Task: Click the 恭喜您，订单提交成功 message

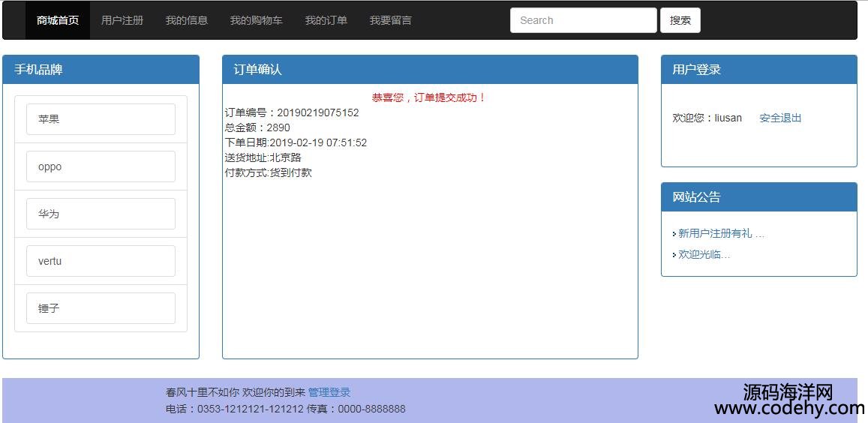Action: [430, 98]
